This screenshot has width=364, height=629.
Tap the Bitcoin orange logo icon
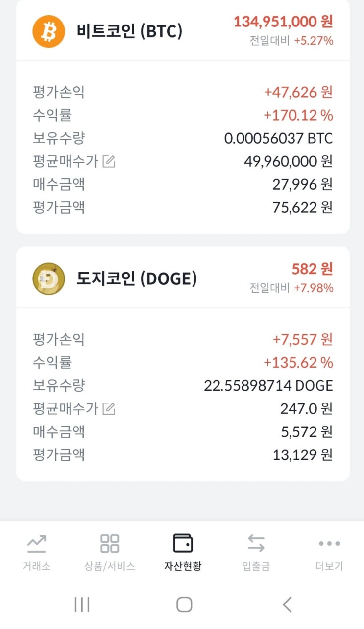point(49,31)
